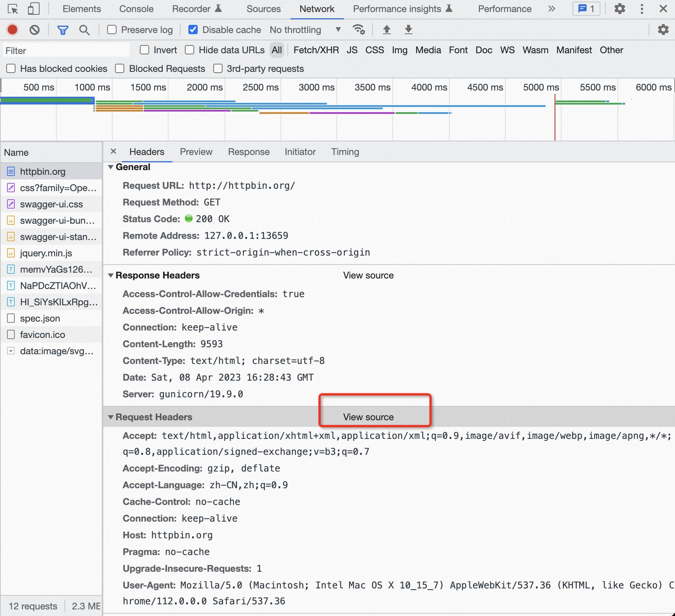Click View source for Request Headers
This screenshot has width=675, height=616.
click(x=368, y=417)
